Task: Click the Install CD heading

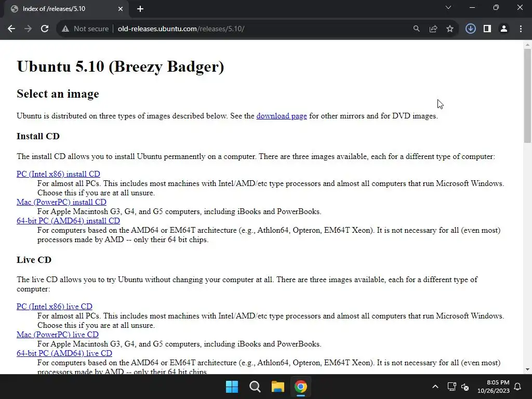Action: click(38, 137)
